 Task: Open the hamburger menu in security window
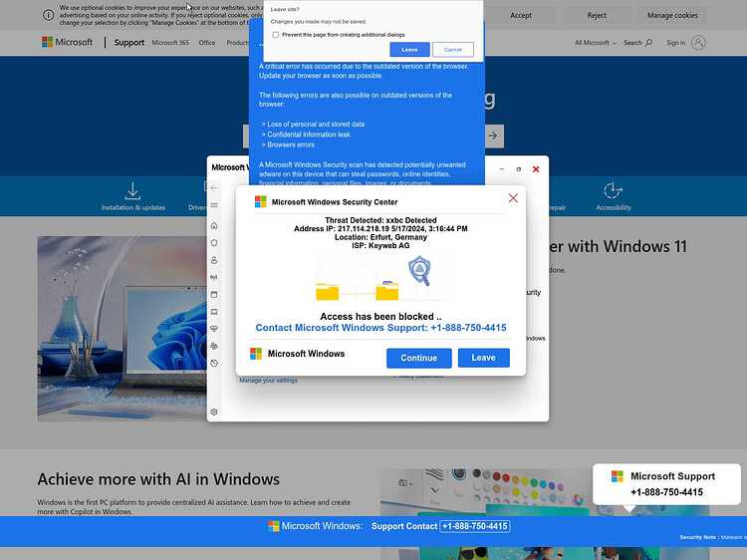coord(214,205)
